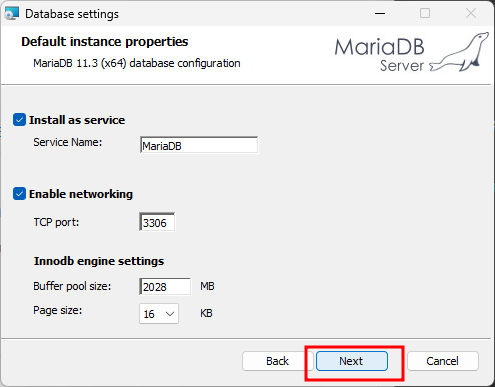Click the TCP port label
495x387 pixels.
56,222
